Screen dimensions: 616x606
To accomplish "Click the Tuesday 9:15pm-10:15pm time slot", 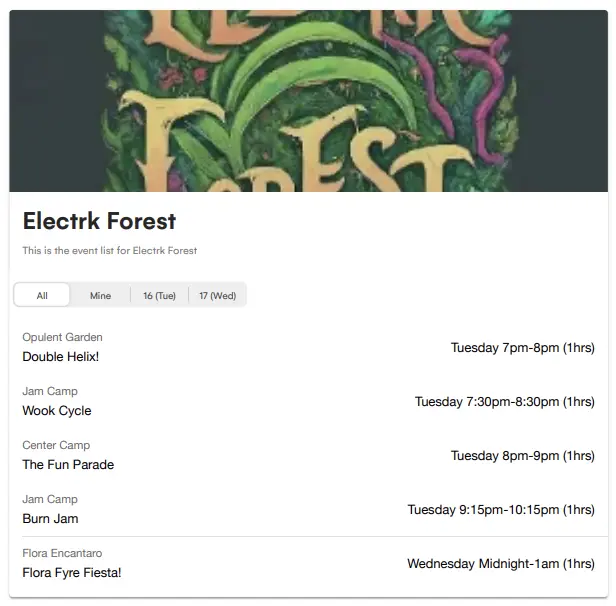I will pos(500,510).
